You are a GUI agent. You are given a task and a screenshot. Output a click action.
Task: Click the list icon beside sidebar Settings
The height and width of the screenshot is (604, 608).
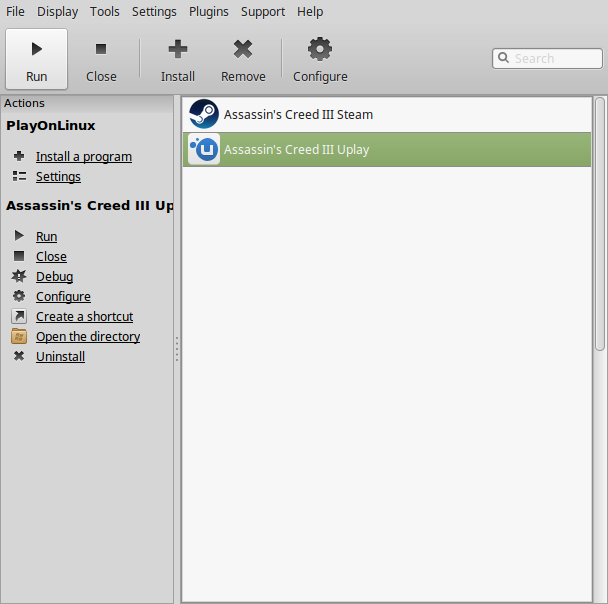pyautogui.click(x=19, y=176)
